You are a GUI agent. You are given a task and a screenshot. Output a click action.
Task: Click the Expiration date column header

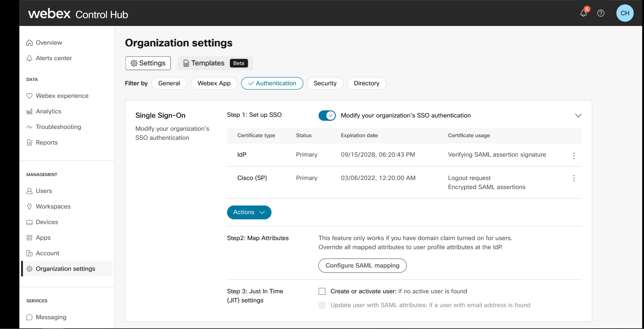(x=359, y=136)
